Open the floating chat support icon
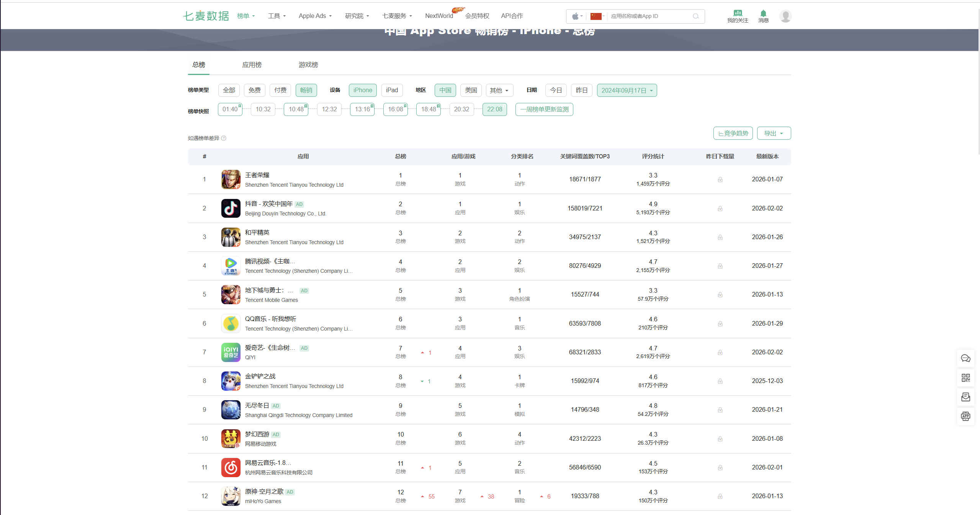The width and height of the screenshot is (980, 515). click(965, 358)
